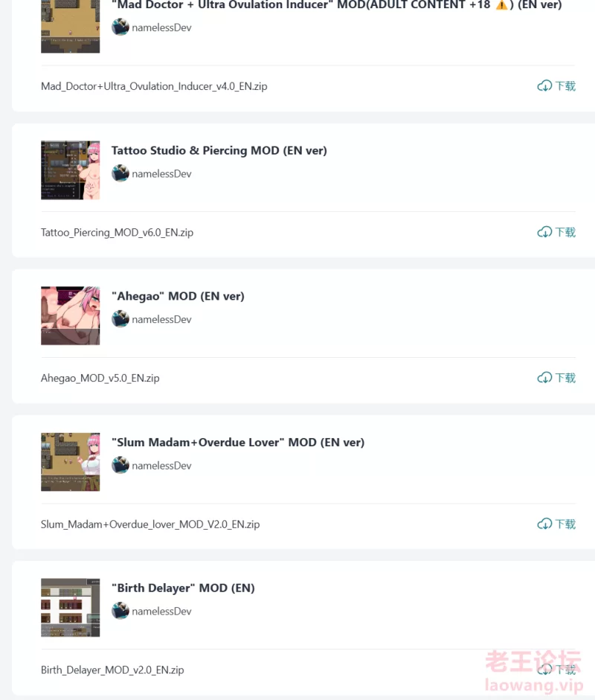Click the Slum_Madam+Overdue_lover_MOD_V2.0_EN.zip filename
The height and width of the screenshot is (700, 595).
click(150, 524)
